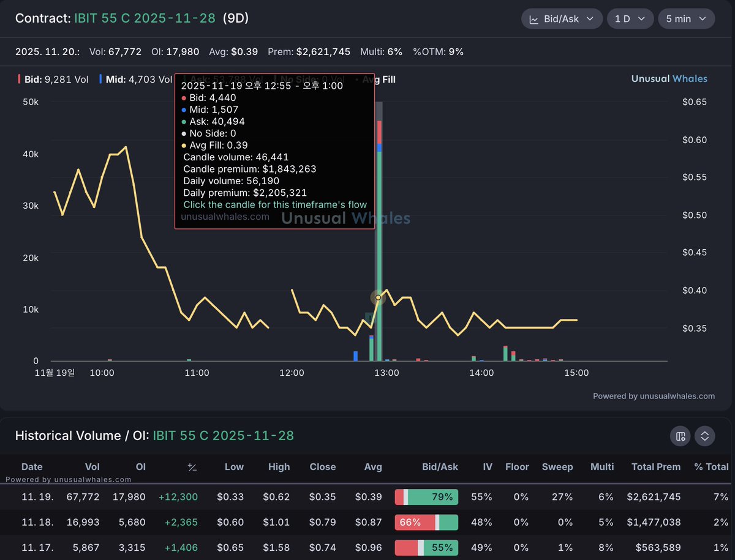Click the volume bar near 14:15

(505, 354)
